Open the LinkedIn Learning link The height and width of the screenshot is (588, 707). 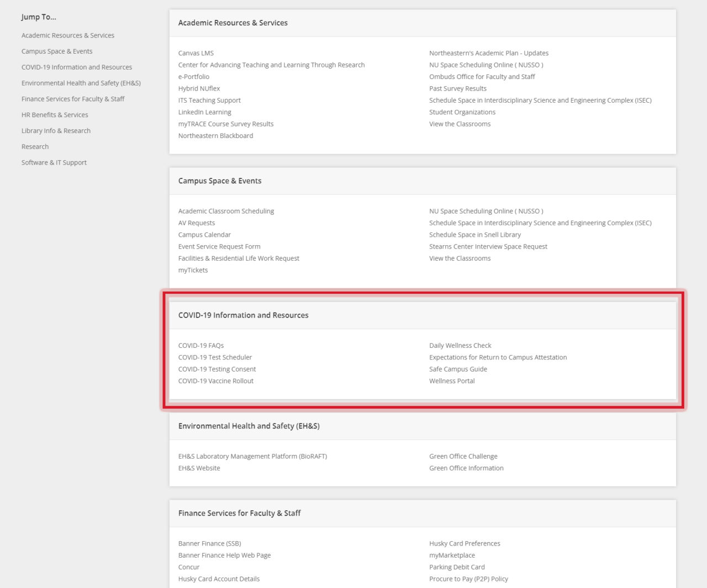[x=204, y=112]
